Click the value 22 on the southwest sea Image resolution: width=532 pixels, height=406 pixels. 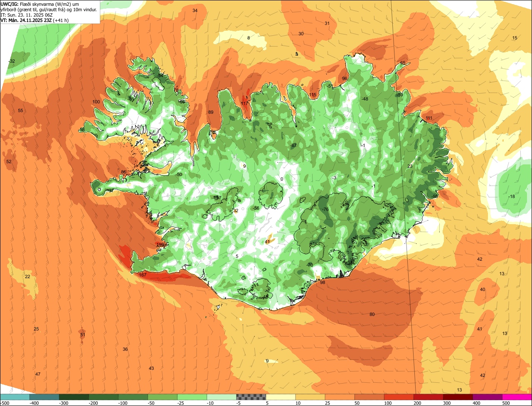pos(27,276)
